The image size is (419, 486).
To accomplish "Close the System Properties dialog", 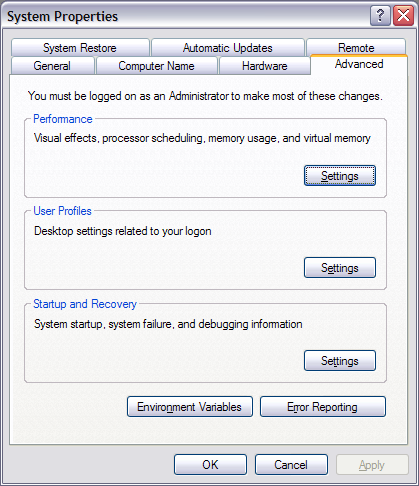I will point(403,16).
